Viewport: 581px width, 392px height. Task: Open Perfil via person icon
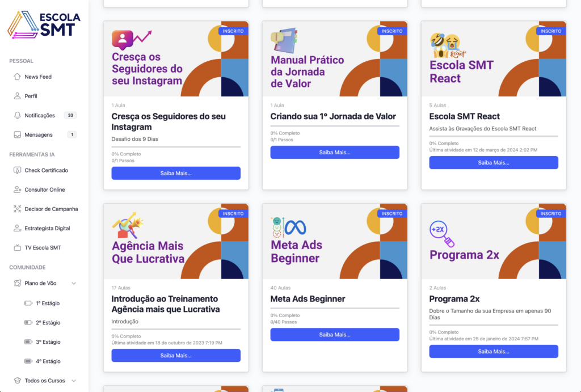pyautogui.click(x=17, y=96)
